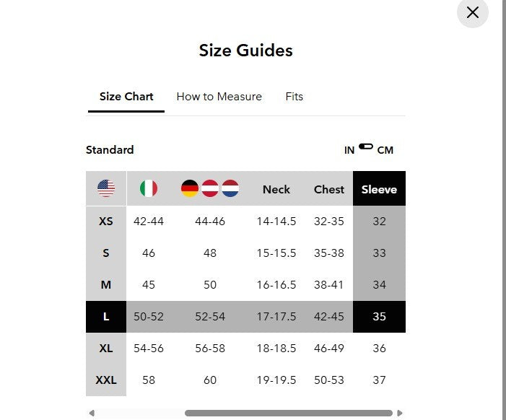Click the German flag icon
Viewport: 506px width, 420px height.
tap(190, 189)
